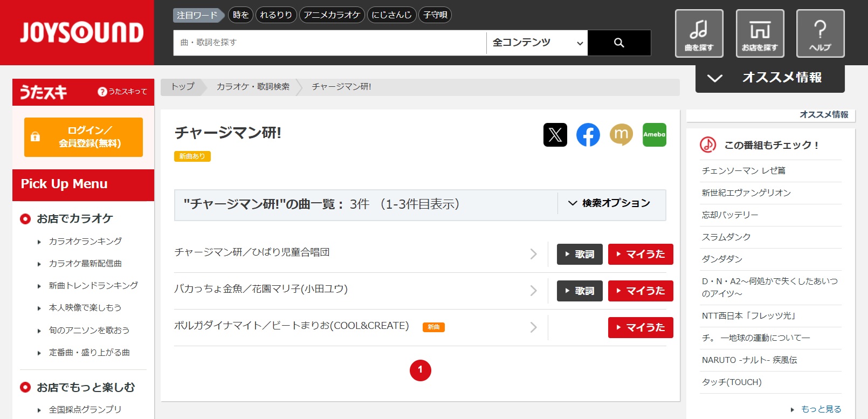This screenshot has width=868, height=419.
Task: Add ボルガダイナマイト to マイうた
Action: click(x=640, y=327)
